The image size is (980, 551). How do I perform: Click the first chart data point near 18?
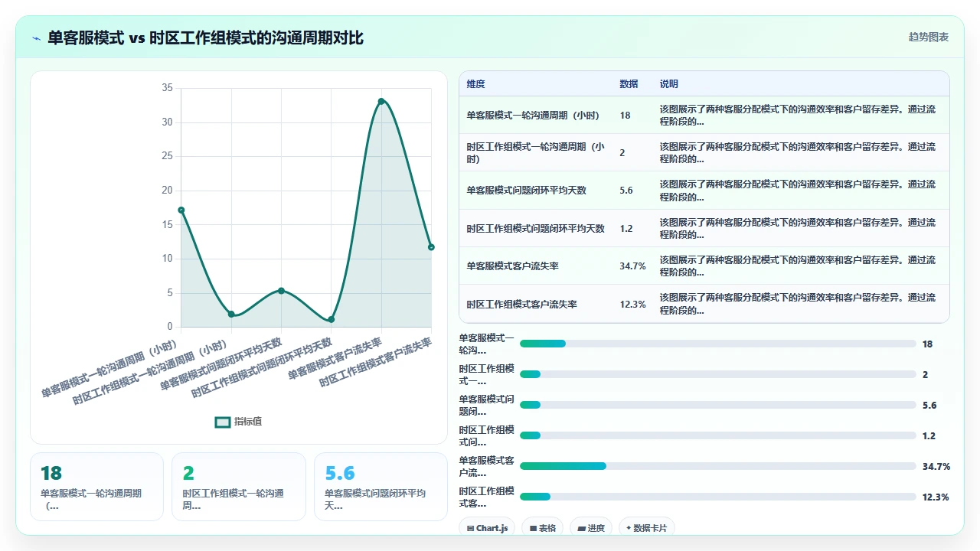(181, 210)
